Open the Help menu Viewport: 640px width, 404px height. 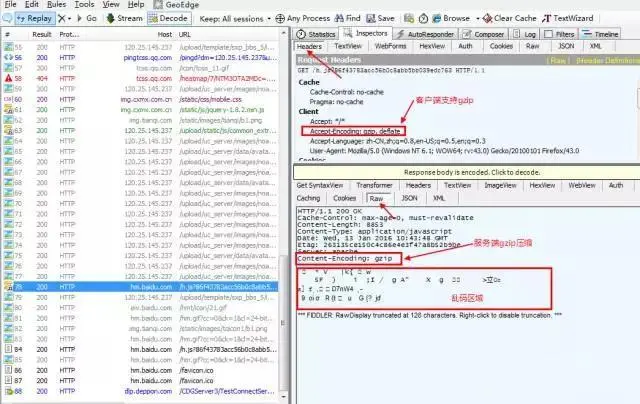pos(136,4)
